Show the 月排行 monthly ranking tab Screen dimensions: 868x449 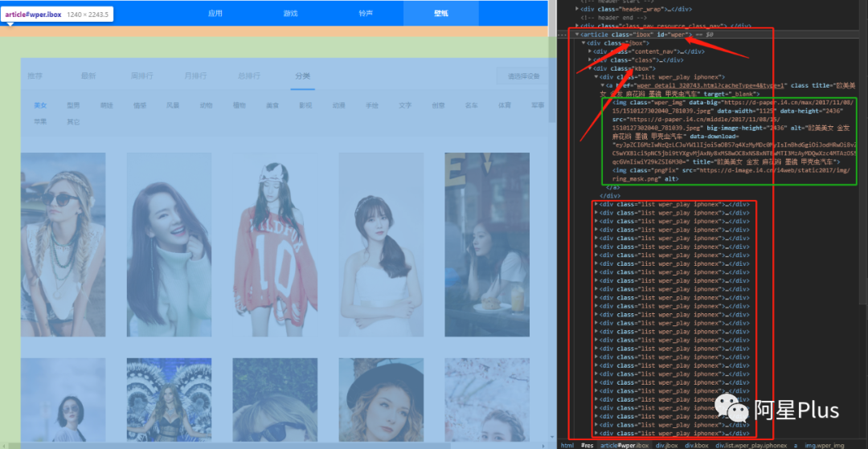196,76
